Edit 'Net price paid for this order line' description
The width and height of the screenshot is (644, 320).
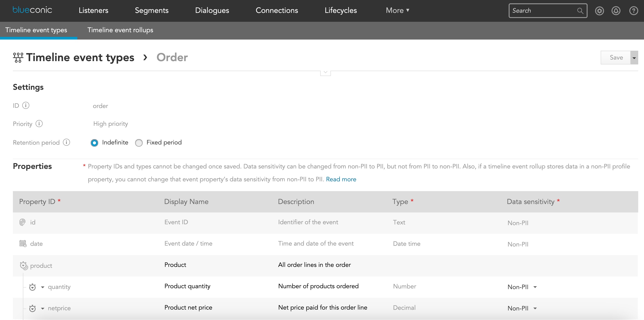coord(322,308)
